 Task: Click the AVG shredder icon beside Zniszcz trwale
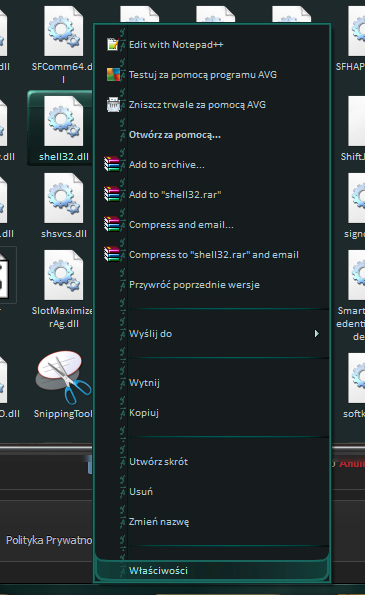click(113, 105)
